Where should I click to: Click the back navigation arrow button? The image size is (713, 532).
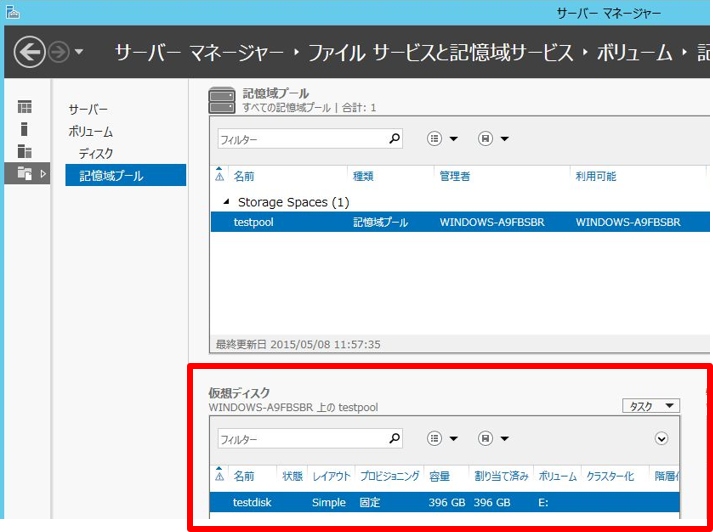click(x=29, y=52)
